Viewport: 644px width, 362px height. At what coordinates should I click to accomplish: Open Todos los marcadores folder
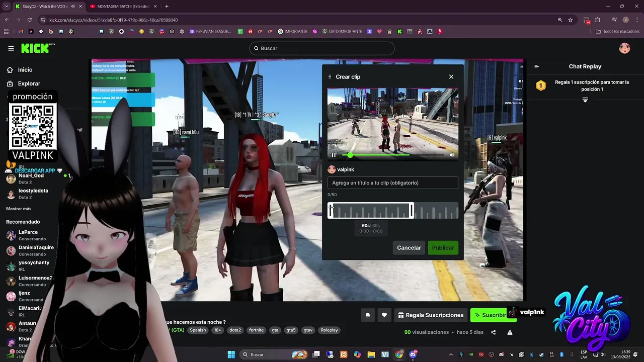(617, 31)
